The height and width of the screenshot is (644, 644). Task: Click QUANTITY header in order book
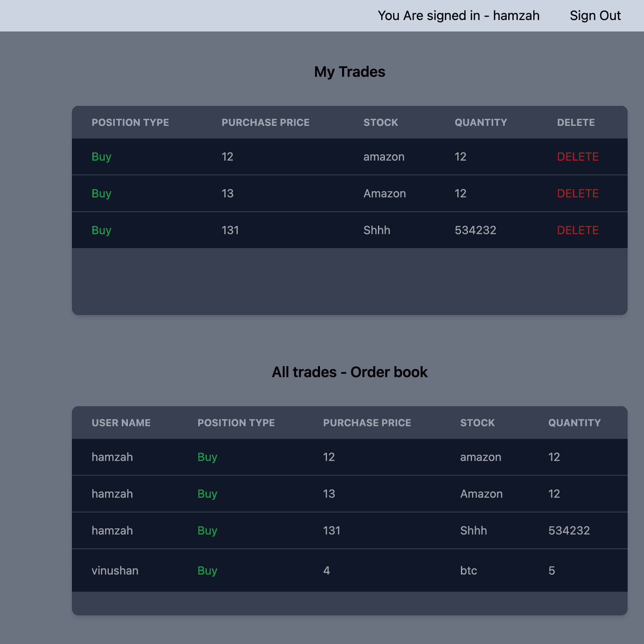pos(575,423)
